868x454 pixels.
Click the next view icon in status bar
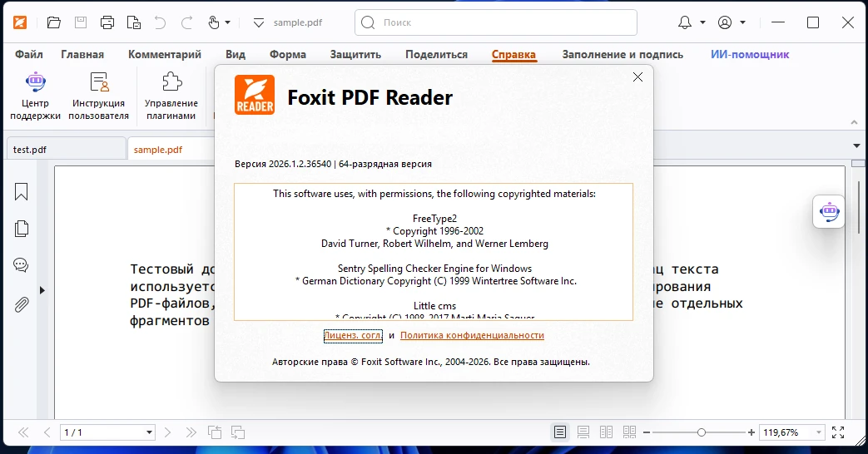coord(238,432)
